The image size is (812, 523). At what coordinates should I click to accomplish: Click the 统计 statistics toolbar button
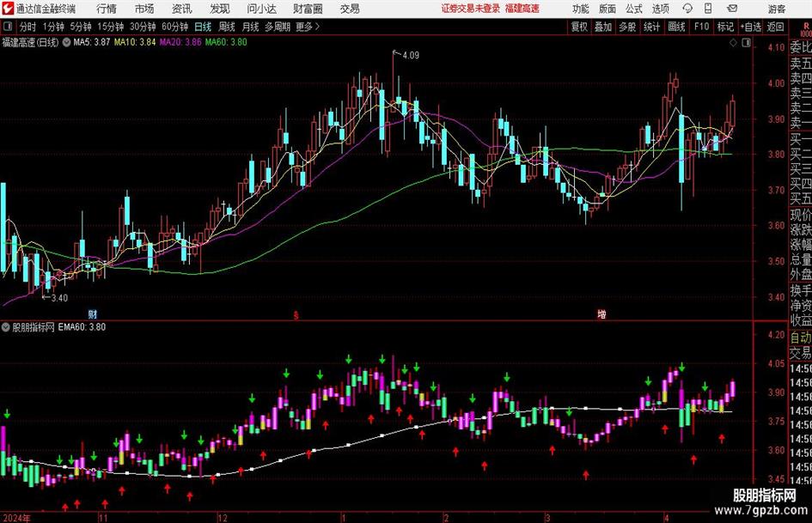tap(651, 27)
